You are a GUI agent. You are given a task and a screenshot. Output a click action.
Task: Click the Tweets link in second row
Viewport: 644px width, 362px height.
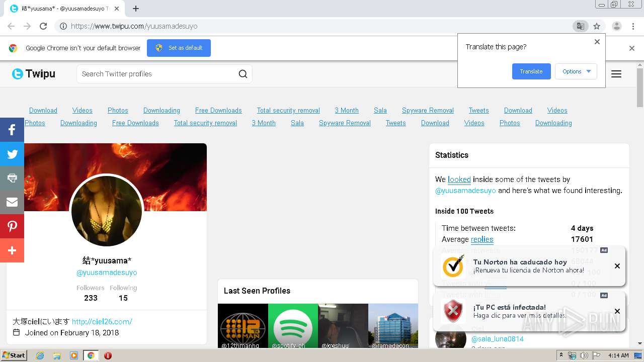coord(396,123)
